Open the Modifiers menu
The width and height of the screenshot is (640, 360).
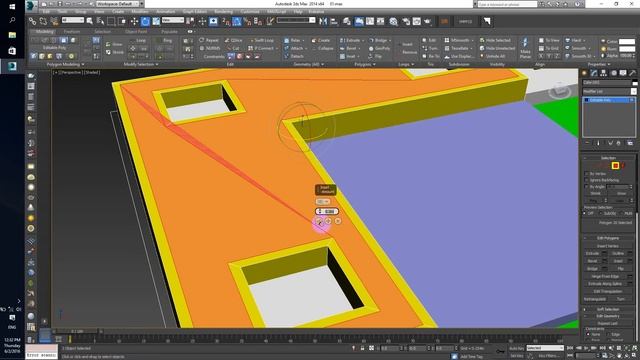(140, 12)
